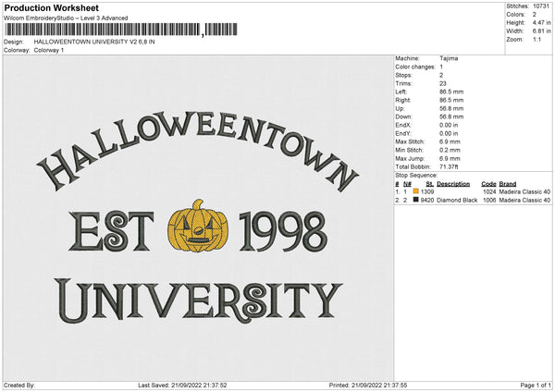The height and width of the screenshot is (392, 555).
Task: Click the Stitches value 10731
Action: click(541, 6)
